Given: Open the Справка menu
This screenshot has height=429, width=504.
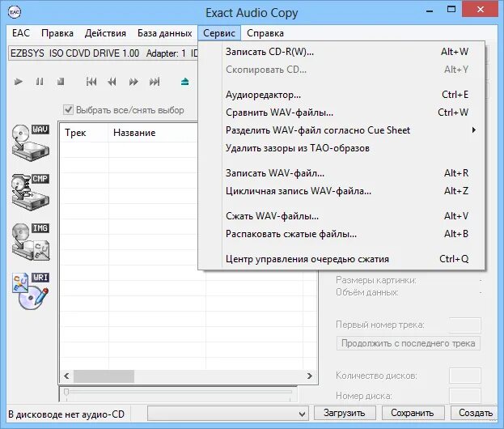Looking at the screenshot, I should pyautogui.click(x=265, y=33).
